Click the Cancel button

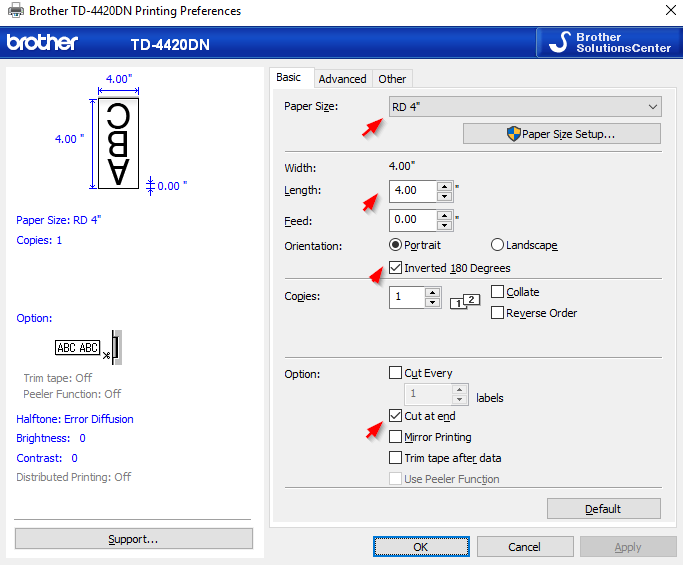525,547
